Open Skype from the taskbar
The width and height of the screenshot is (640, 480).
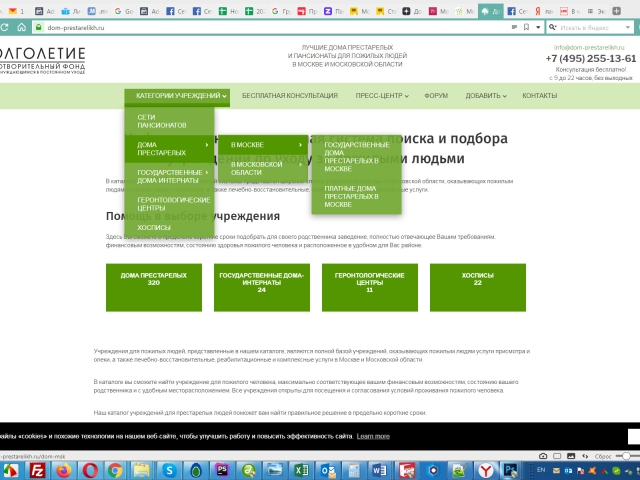point(169,469)
